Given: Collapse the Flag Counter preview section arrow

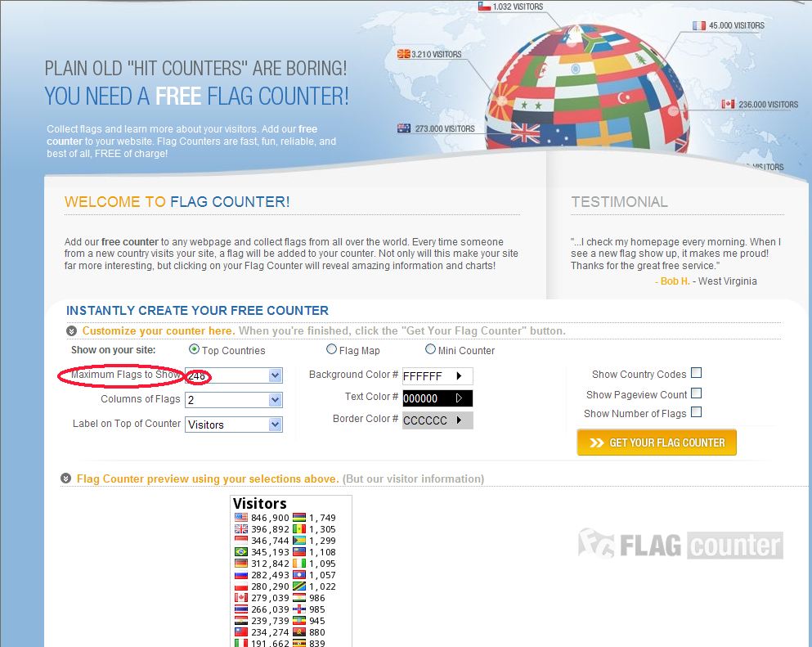Looking at the screenshot, I should pos(65,479).
